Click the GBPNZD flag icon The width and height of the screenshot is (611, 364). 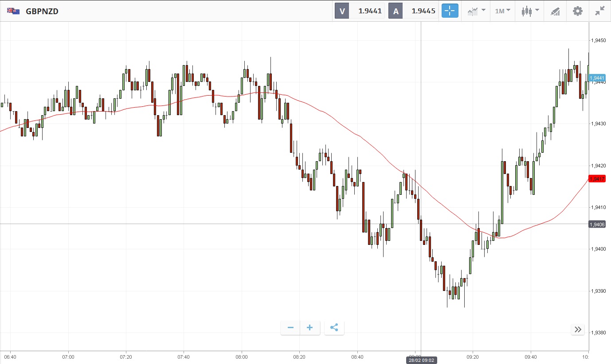[x=13, y=11]
